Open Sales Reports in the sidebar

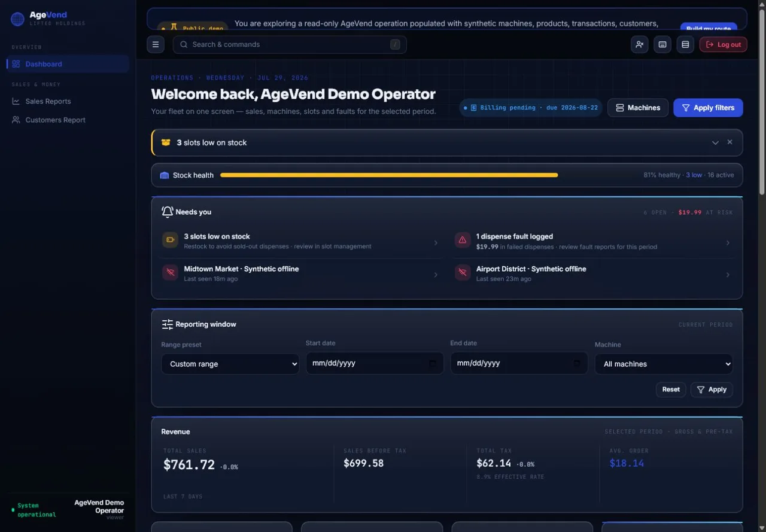pos(68,101)
